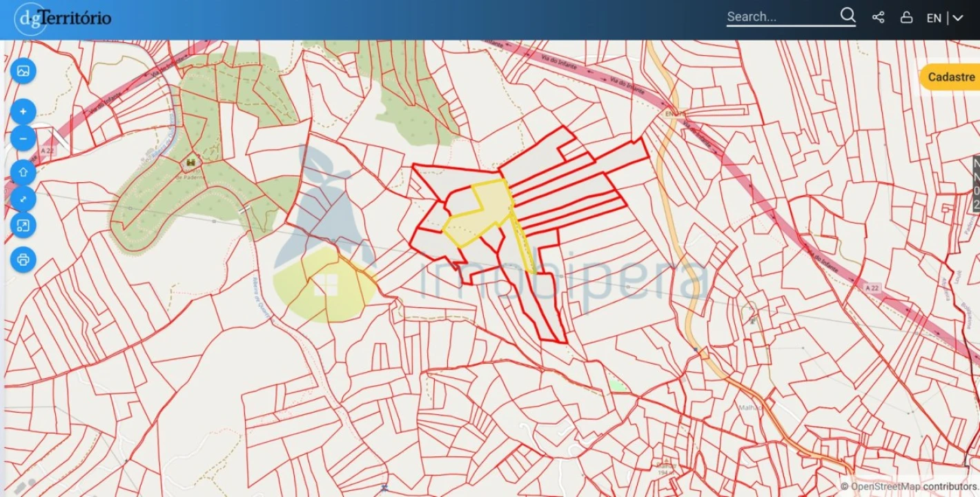Click the language chevron arrow
This screenshot has width=980, height=497.
pyautogui.click(x=958, y=19)
